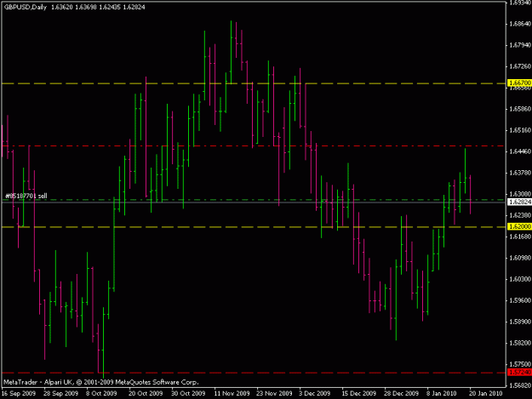Click the 15 Dec 2009 date label
The width and height of the screenshot is (532, 399).
(358, 394)
